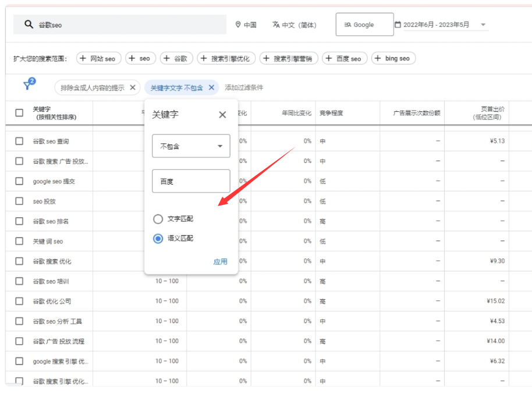Select the 语义匹配 radio option
This screenshot has width=532, height=393.
click(x=158, y=238)
